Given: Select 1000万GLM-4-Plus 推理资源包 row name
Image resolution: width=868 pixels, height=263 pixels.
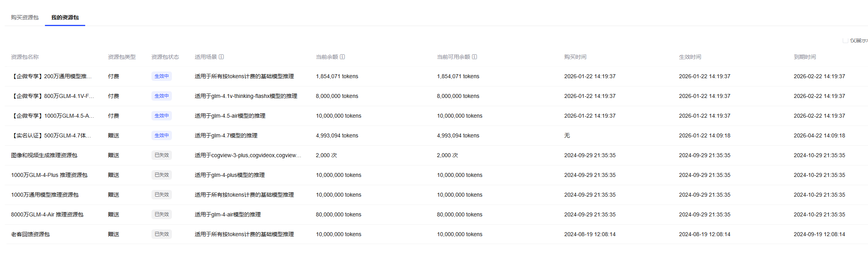Looking at the screenshot, I should pos(49,175).
